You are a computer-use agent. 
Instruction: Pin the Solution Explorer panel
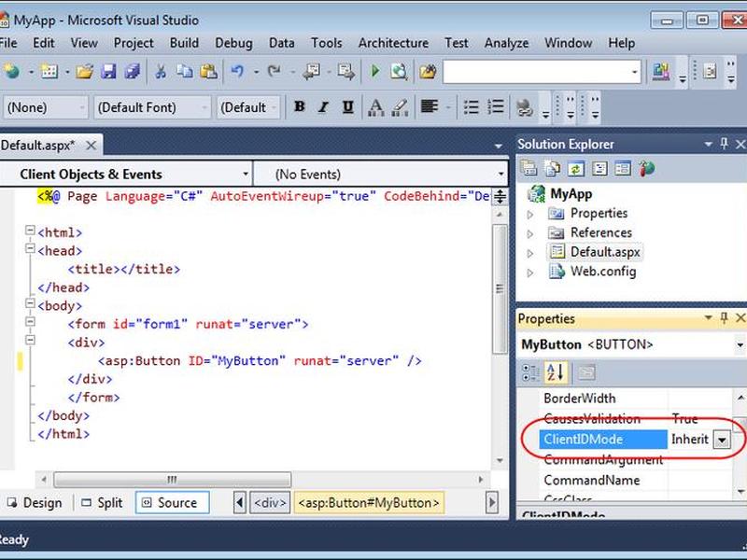(725, 144)
